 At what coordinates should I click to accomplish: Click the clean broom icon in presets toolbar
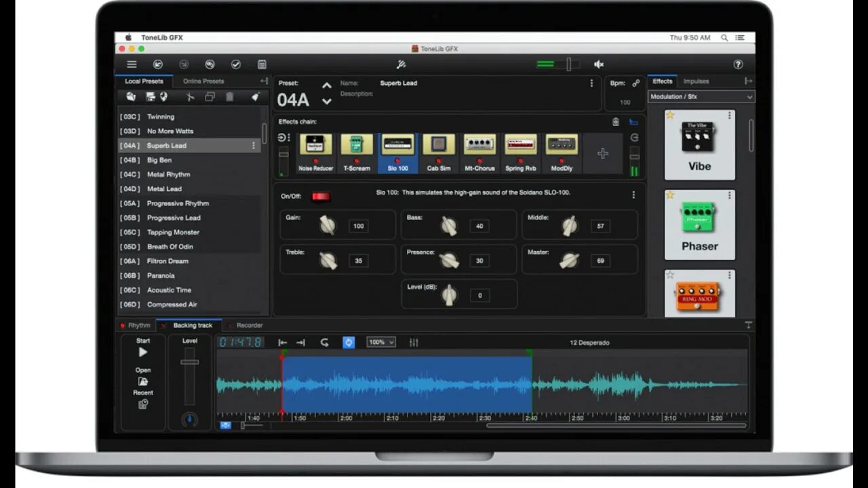point(255,97)
